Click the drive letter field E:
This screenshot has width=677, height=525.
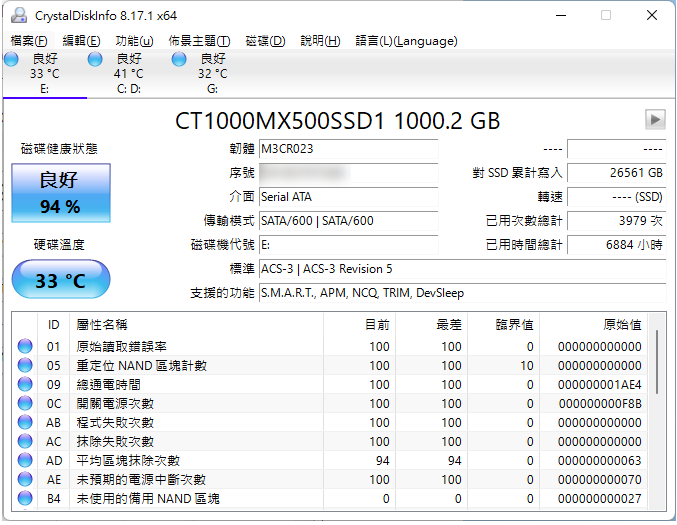tap(348, 245)
